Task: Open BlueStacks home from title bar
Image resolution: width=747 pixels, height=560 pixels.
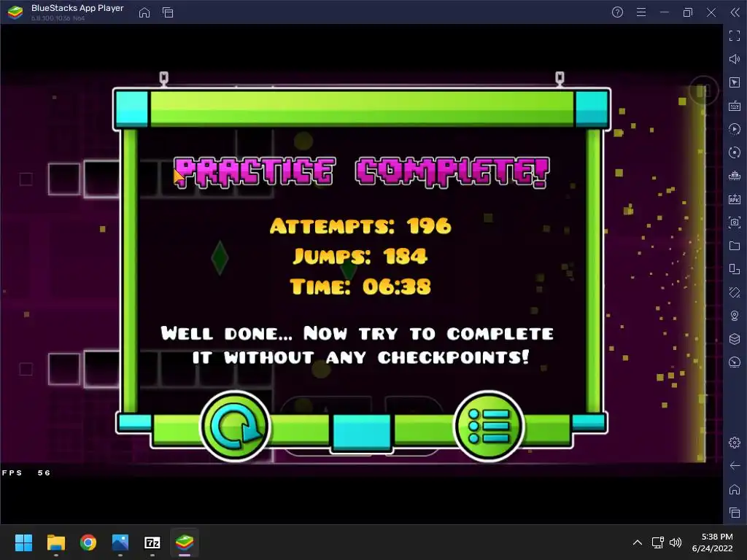Action: coord(144,12)
